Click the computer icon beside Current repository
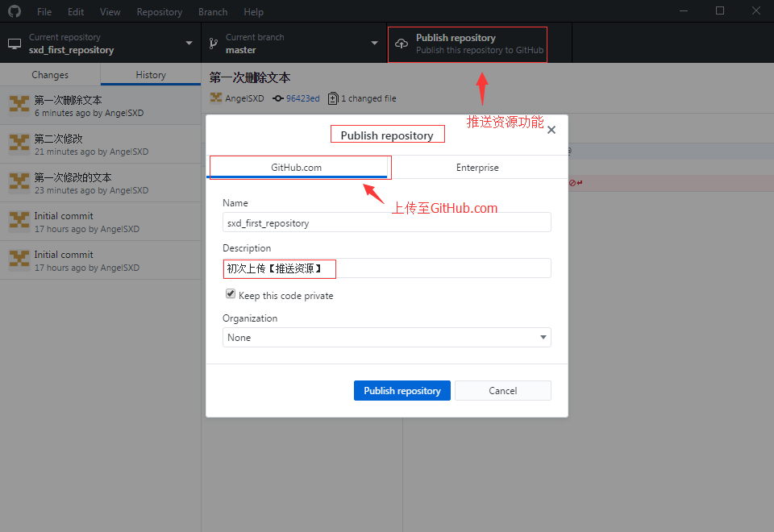Viewport: 774px width, 532px height. pyautogui.click(x=15, y=44)
